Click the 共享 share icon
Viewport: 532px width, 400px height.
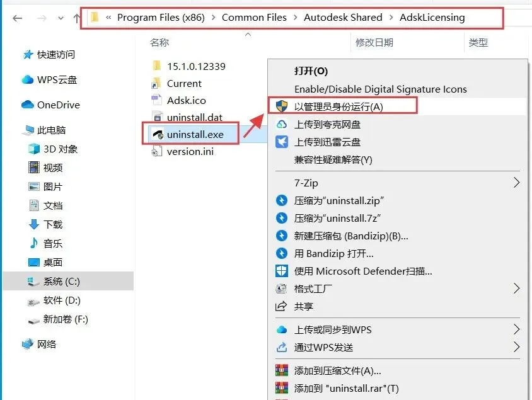[x=281, y=306]
